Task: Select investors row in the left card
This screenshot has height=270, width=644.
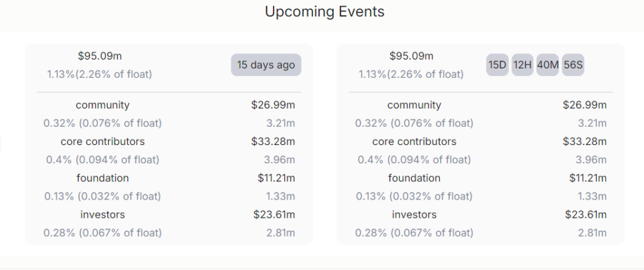Action: pos(103,215)
